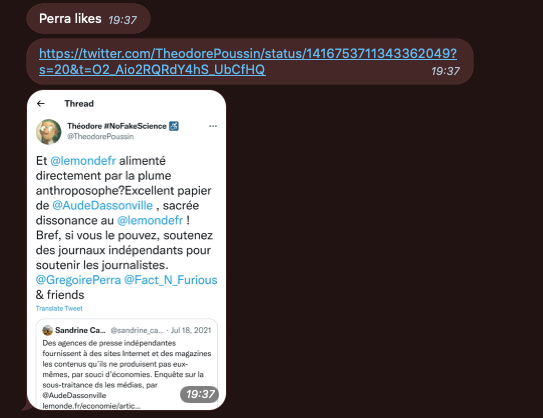Open the quoted tweet by Sandrine Ca...
This screenshot has width=543, height=418.
127,364
